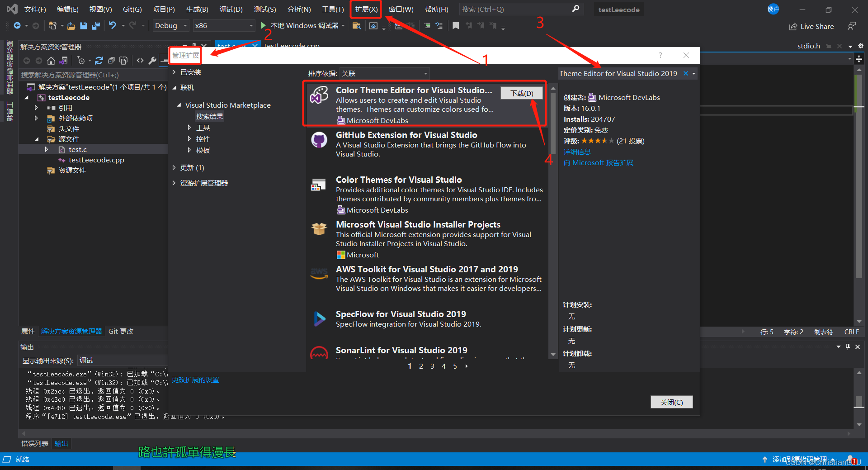Image resolution: width=868 pixels, height=470 pixels.
Task: Expand the 引用 node in solution tree
Action: (36, 108)
